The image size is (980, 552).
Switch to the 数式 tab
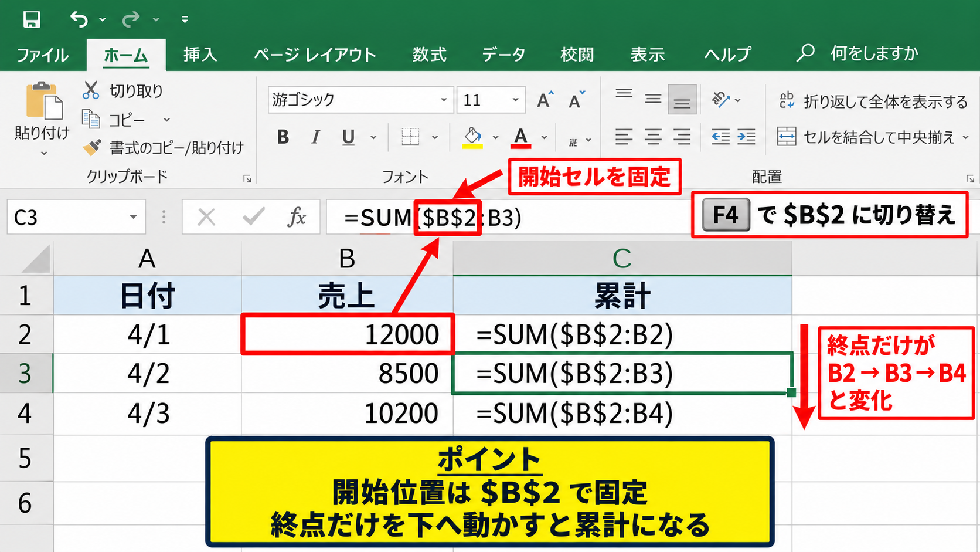[x=429, y=55]
